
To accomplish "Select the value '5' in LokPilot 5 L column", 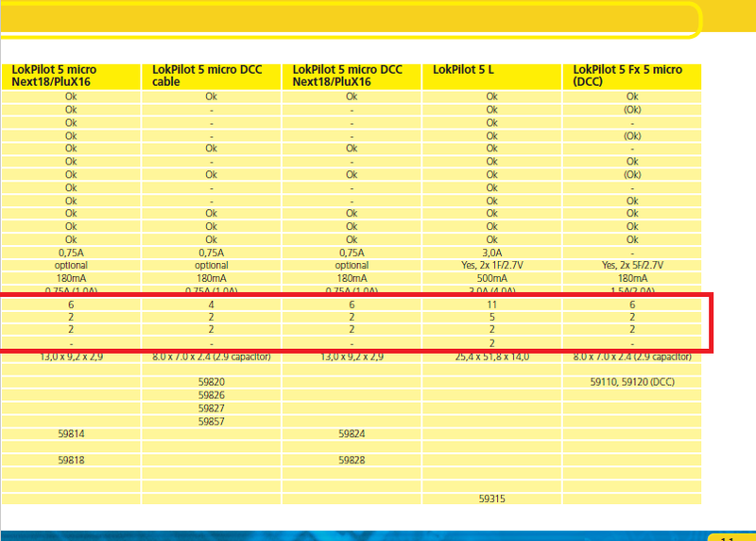I will coord(491,318).
